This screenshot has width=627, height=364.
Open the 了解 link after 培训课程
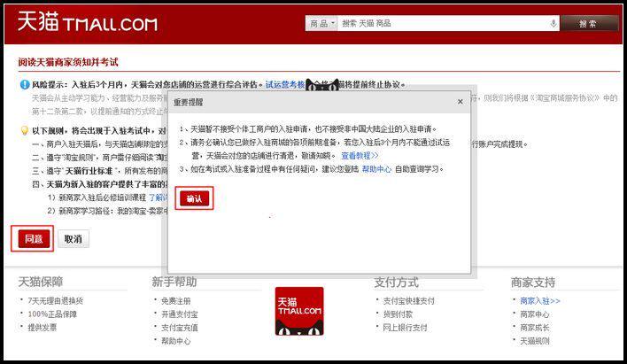pyautogui.click(x=158, y=197)
